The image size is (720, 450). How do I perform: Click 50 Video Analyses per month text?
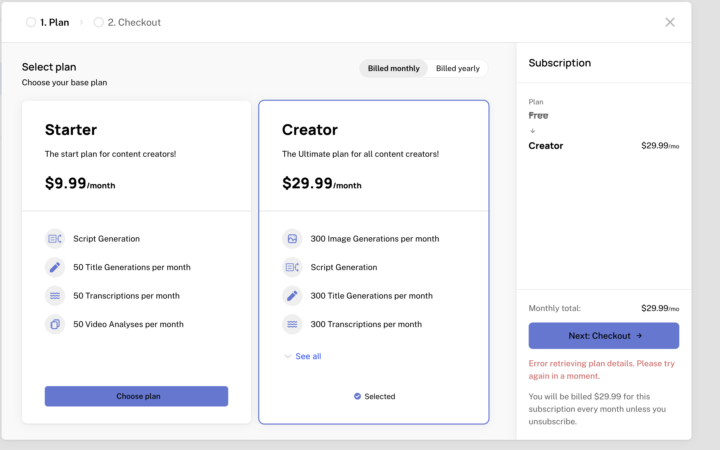tap(128, 324)
